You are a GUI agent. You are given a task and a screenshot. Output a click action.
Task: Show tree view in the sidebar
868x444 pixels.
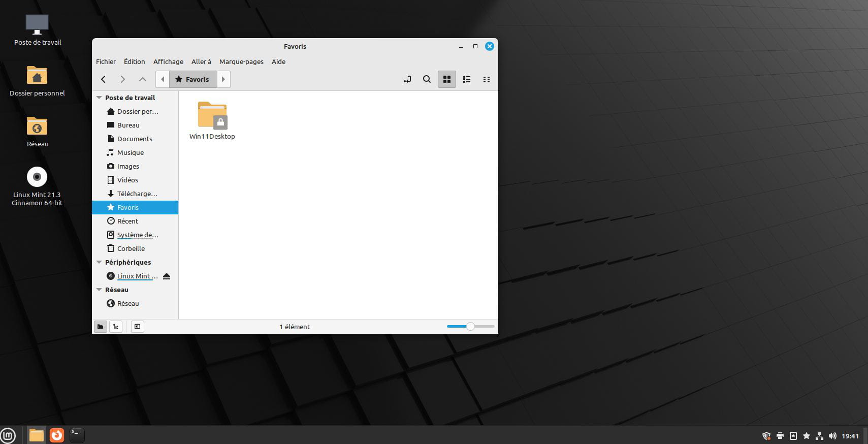pyautogui.click(x=116, y=327)
